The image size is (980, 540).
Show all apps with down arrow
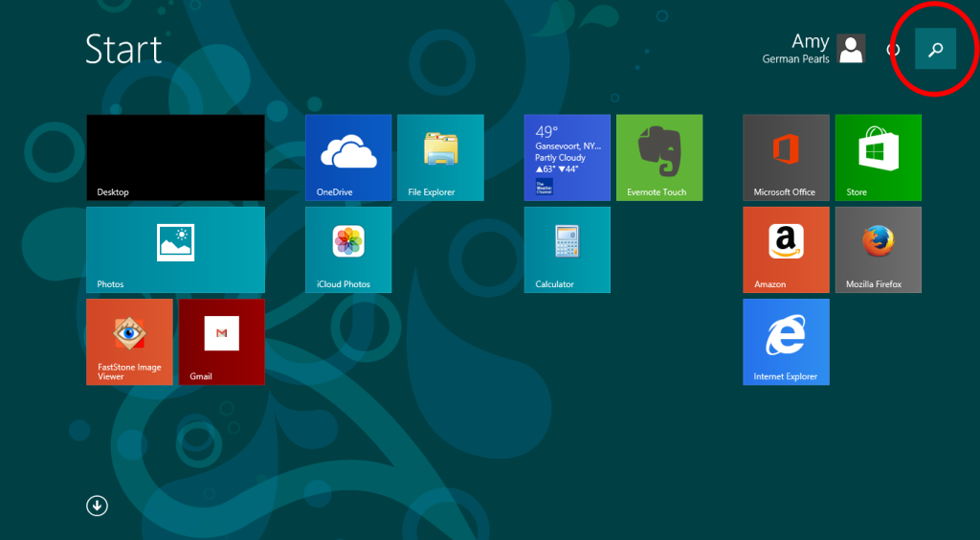[x=97, y=506]
